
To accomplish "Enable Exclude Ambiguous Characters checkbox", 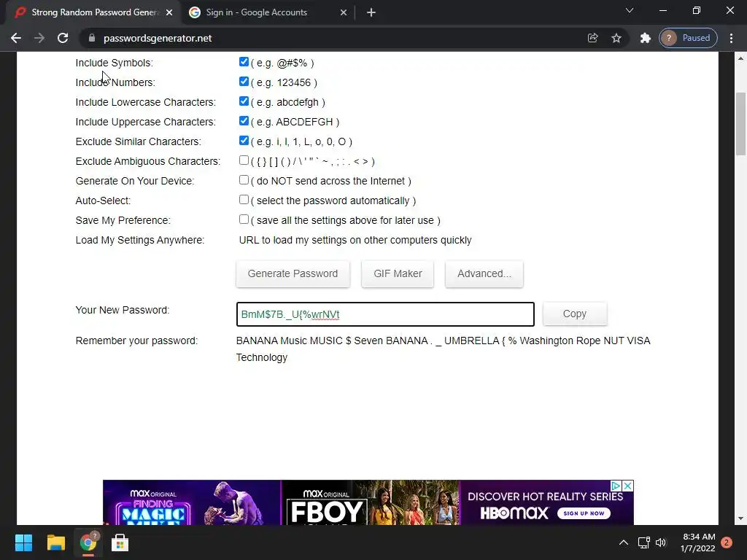I will pyautogui.click(x=244, y=160).
